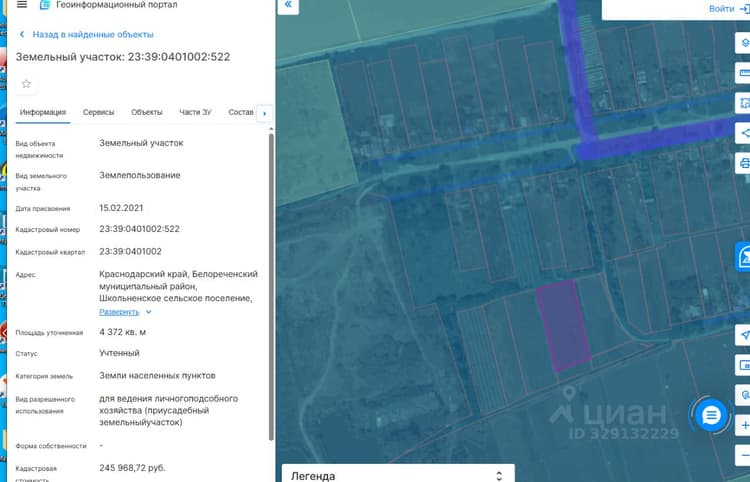Zoom in with the plus map button

point(744,425)
